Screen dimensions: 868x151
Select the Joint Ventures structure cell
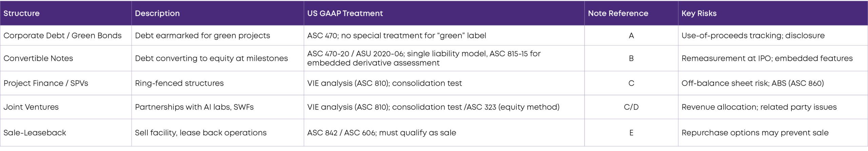31,107
